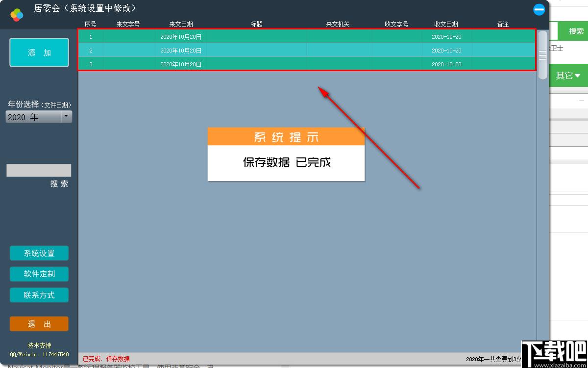Click the 技术支持 label
Screen dimensions: 588x368
[x=39, y=345]
